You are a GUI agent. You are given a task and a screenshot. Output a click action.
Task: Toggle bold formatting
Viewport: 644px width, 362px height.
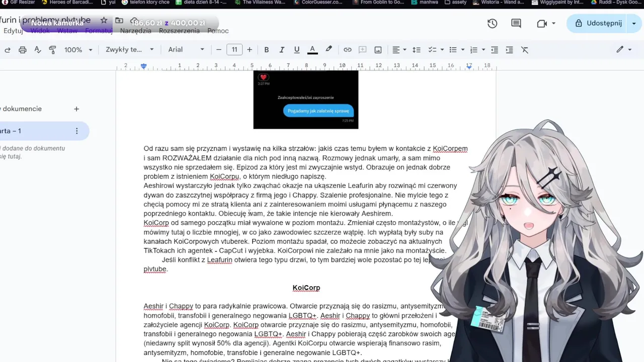(x=267, y=50)
